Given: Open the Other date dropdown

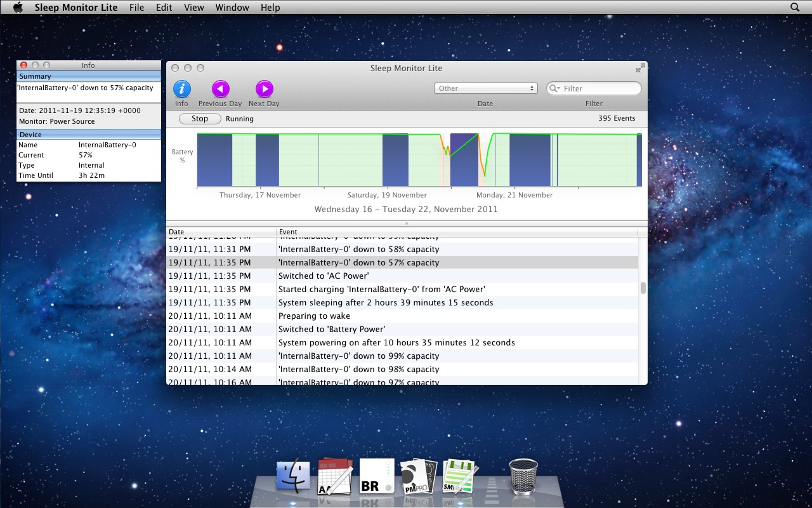Looking at the screenshot, I should tap(486, 88).
